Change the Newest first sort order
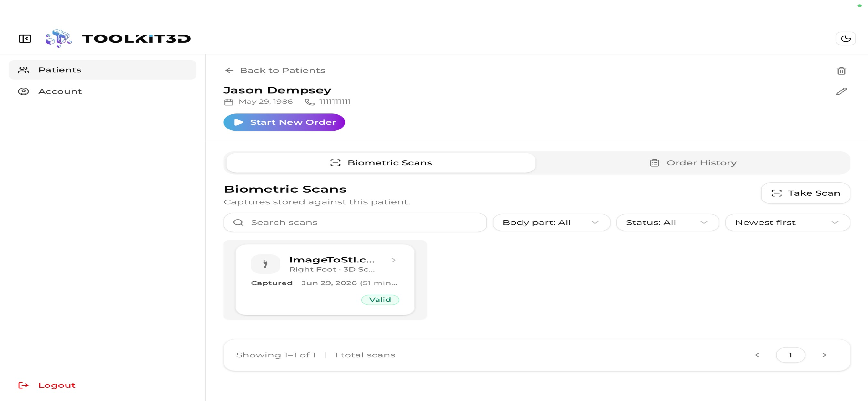 (788, 222)
